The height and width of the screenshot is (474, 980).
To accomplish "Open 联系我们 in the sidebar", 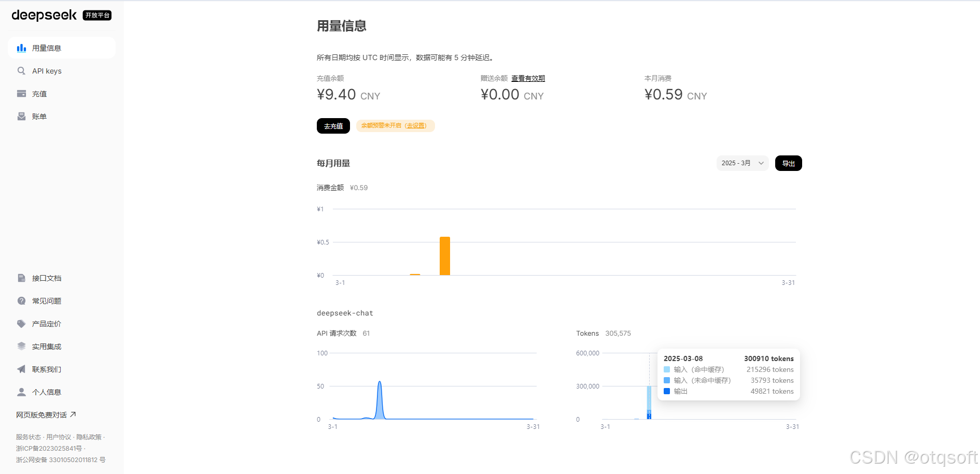I will click(x=62, y=369).
